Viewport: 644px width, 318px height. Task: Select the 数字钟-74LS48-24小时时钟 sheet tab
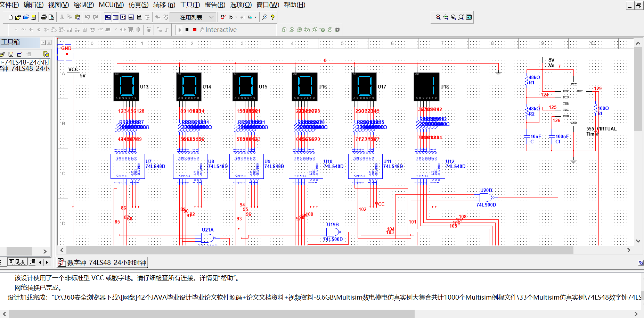103,262
